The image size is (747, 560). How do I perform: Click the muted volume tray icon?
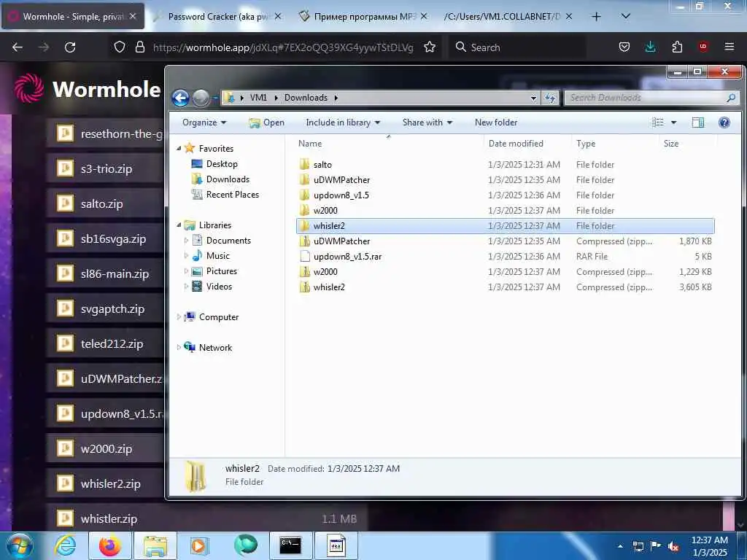(x=673, y=546)
